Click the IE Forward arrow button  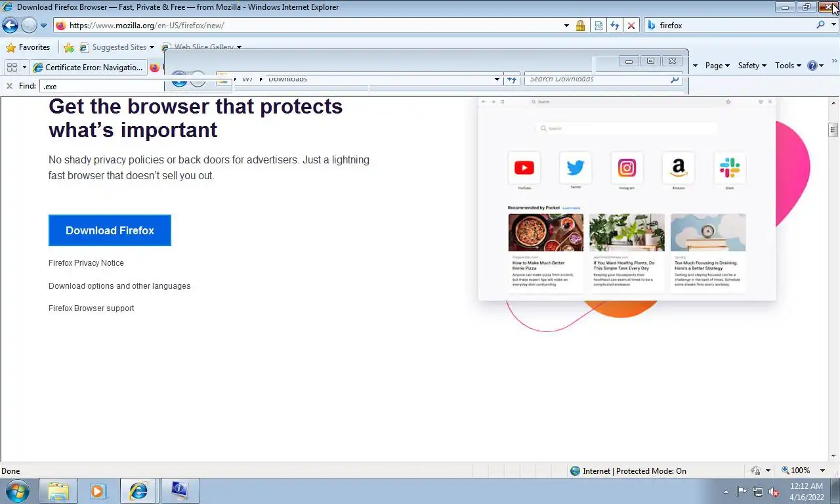coord(29,26)
